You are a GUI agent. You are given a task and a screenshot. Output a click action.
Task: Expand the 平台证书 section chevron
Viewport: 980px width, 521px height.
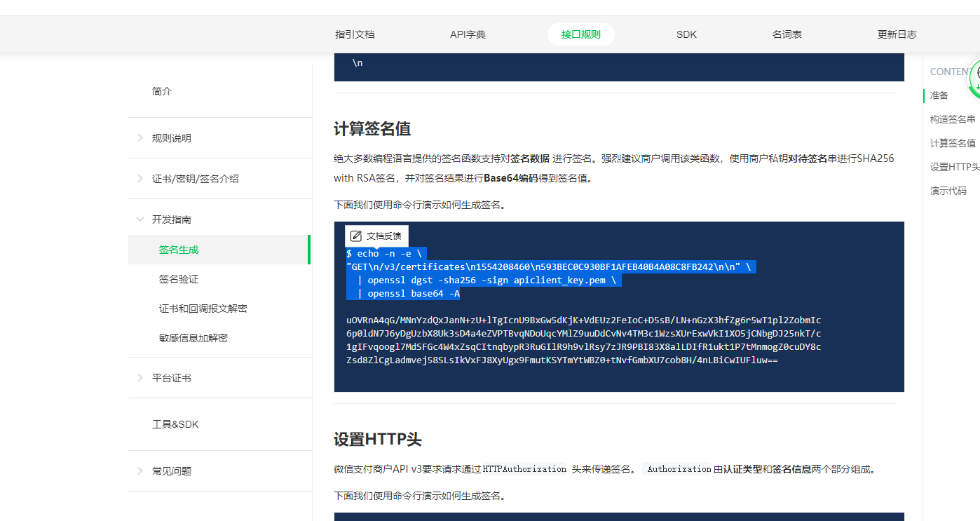point(140,378)
